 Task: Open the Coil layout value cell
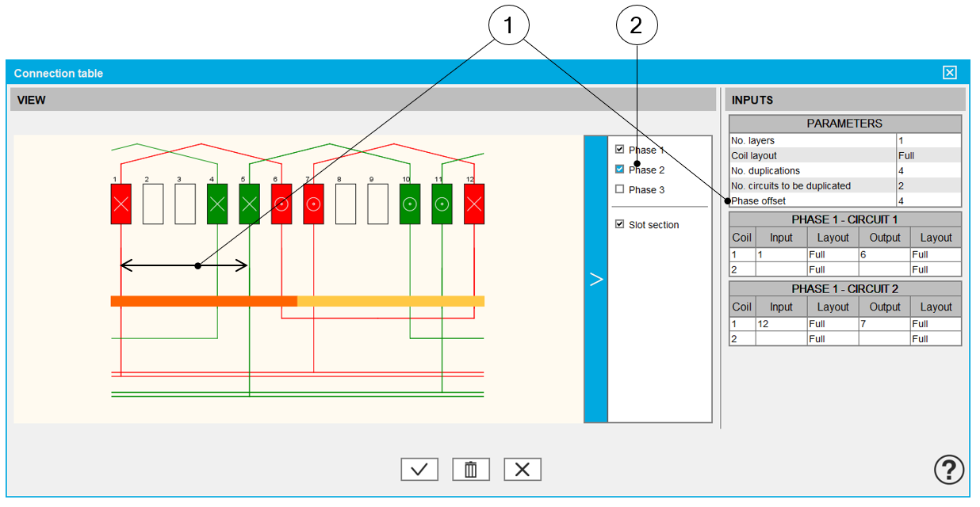[x=928, y=156]
